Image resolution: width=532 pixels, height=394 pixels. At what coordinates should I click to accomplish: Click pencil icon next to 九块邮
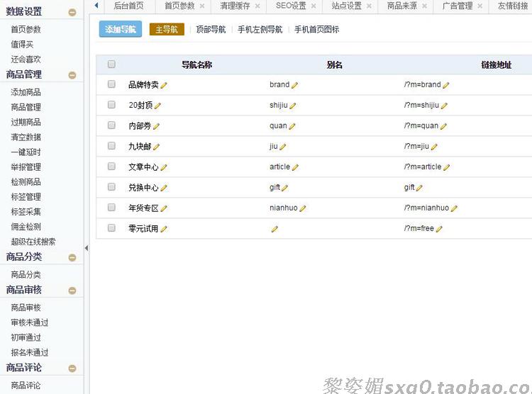point(156,147)
